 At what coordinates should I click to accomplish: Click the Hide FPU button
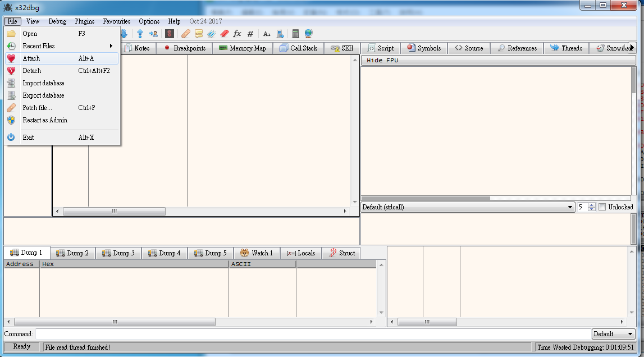click(x=498, y=61)
